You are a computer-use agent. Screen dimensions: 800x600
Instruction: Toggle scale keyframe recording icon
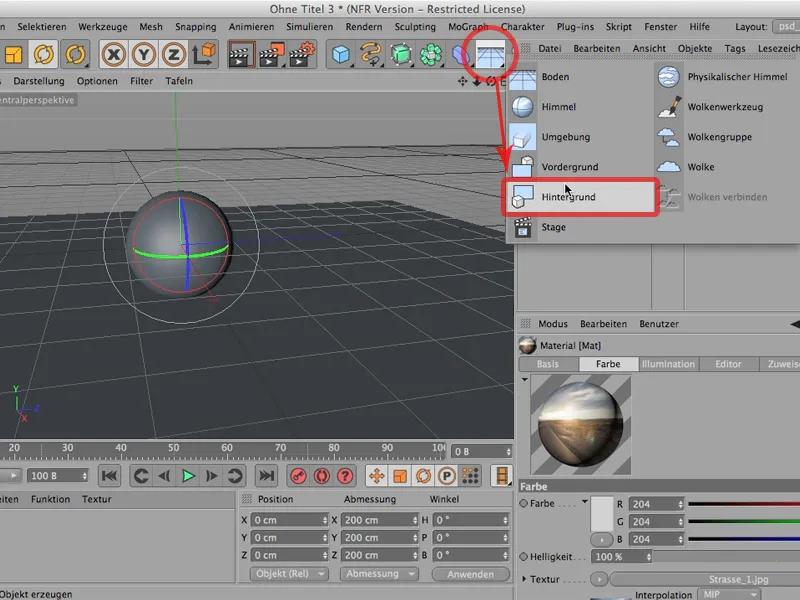tap(400, 476)
